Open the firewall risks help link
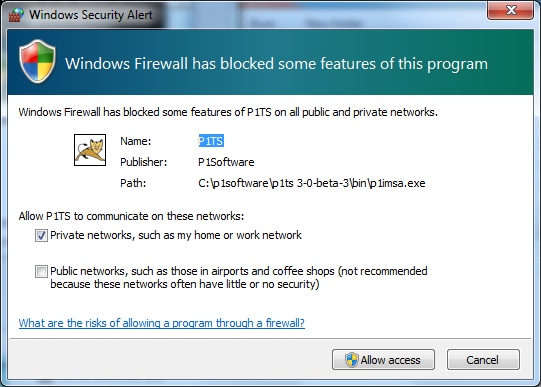This screenshot has height=387, width=541. (x=162, y=323)
